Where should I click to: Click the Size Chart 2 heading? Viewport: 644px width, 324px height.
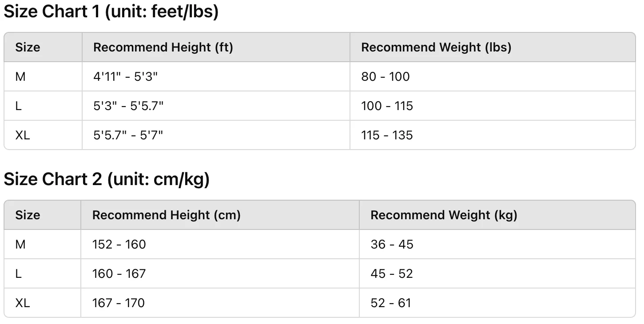point(107,179)
